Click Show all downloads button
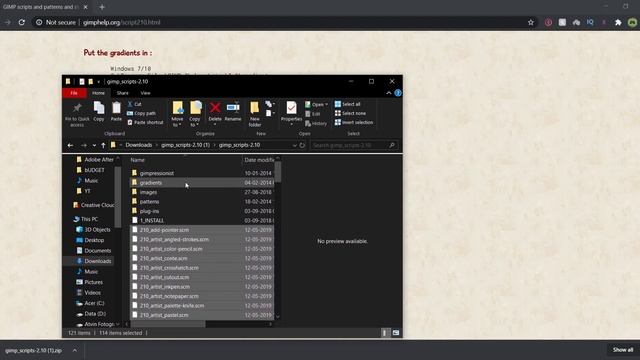Viewport: 640px width, 360px height. 623,350
